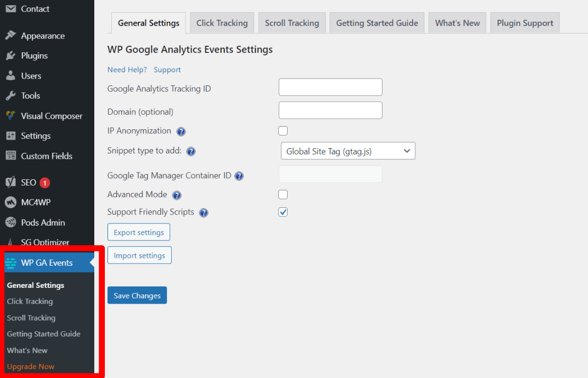Image resolution: width=588 pixels, height=378 pixels.
Task: Click the Need Help? link
Action: pos(127,70)
